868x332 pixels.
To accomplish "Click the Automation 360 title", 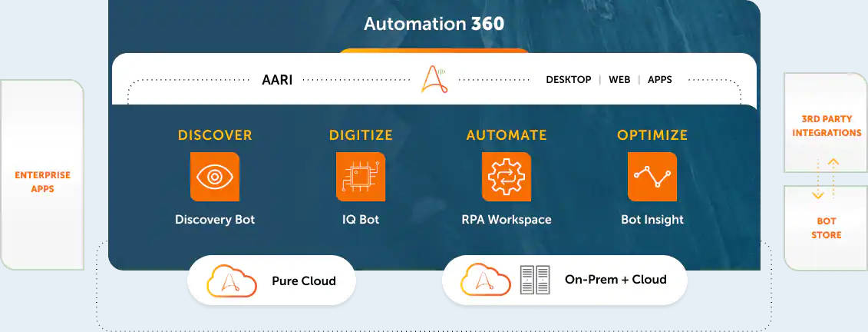I will (434, 24).
